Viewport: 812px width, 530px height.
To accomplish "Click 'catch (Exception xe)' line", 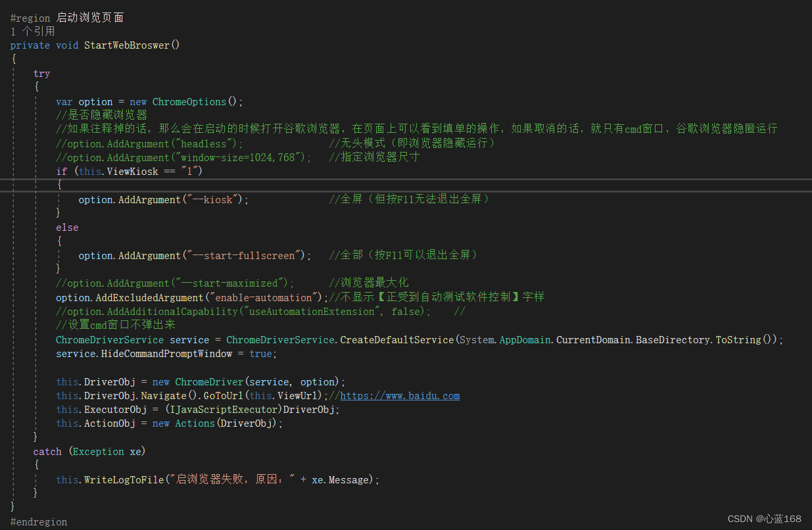I will click(89, 452).
